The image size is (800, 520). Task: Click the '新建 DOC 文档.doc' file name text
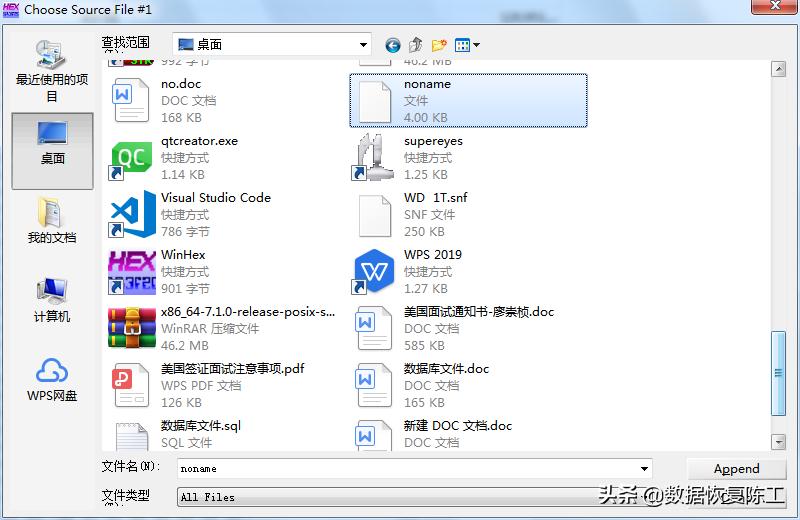click(458, 426)
